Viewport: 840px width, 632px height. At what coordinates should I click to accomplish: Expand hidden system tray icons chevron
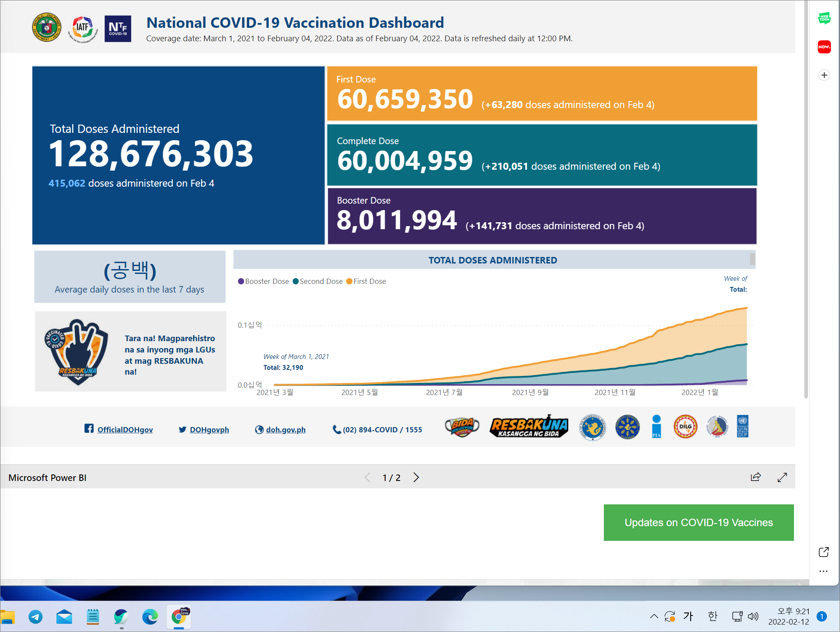[654, 616]
